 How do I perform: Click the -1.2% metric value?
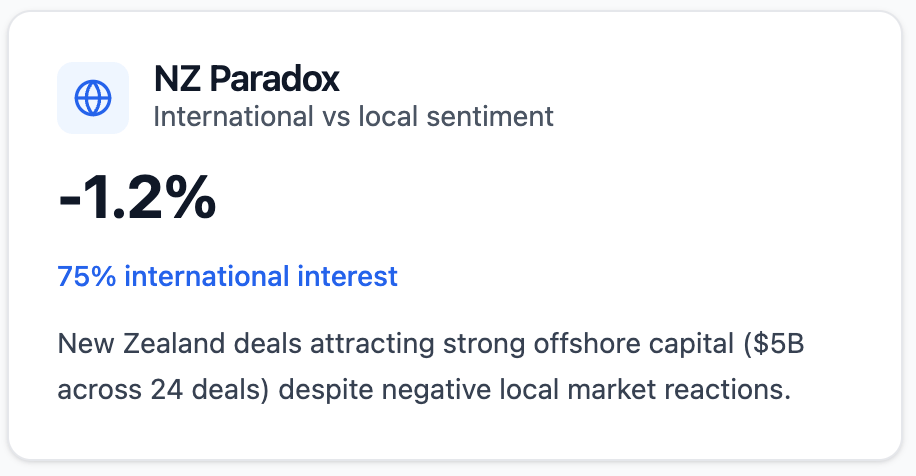(x=137, y=198)
